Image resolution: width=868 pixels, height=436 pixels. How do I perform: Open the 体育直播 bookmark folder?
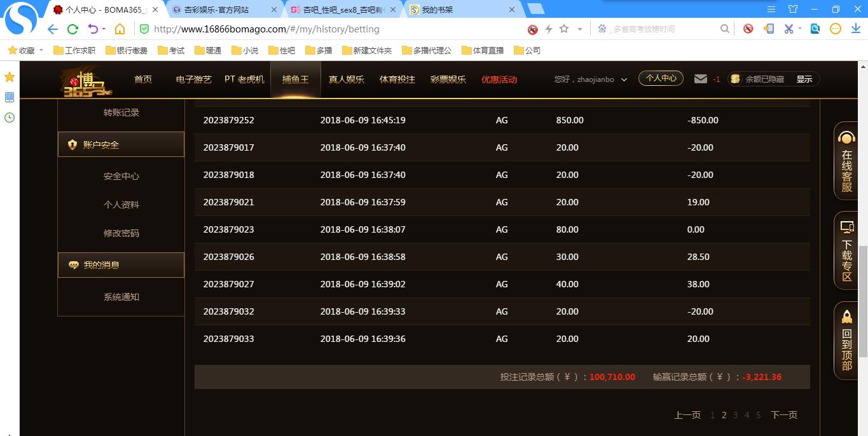[x=483, y=50]
